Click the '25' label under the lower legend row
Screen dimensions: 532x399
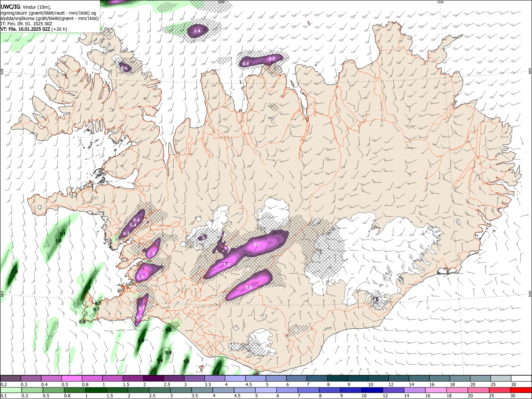[493, 396]
